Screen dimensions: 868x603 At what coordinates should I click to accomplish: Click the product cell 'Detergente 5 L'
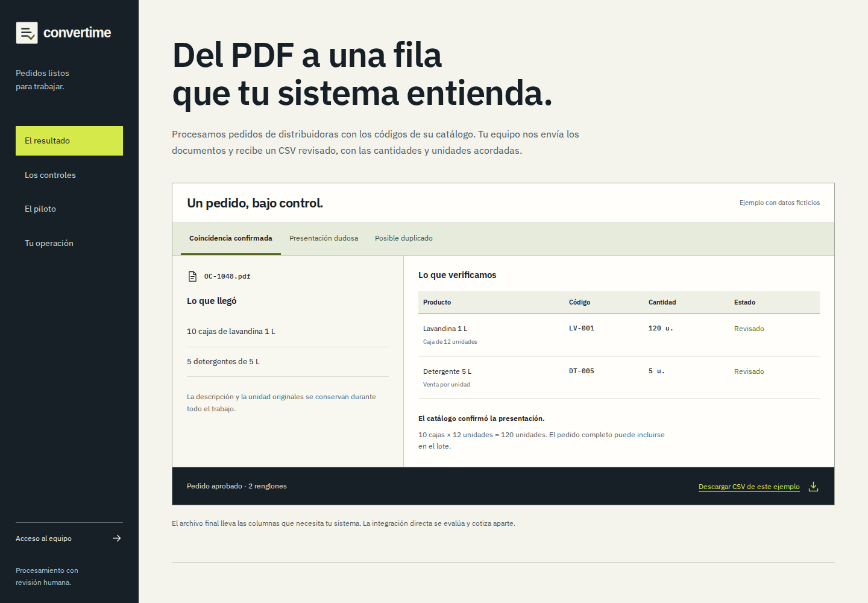pyautogui.click(x=447, y=371)
